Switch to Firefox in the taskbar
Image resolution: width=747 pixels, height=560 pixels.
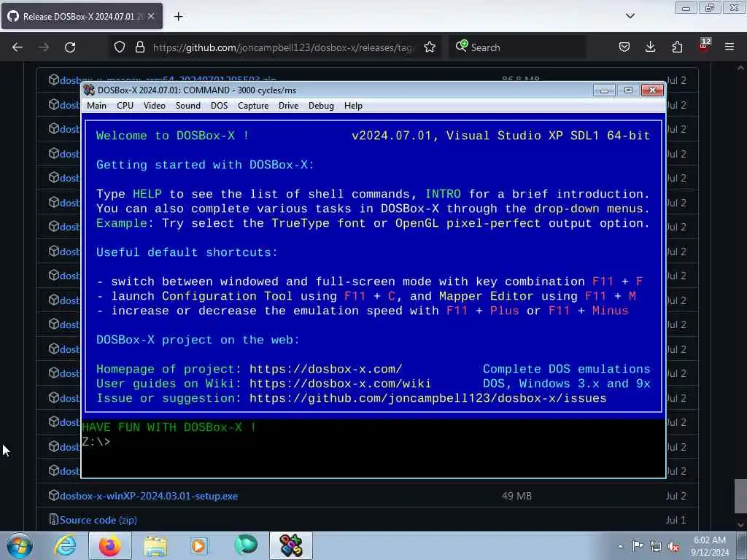110,545
